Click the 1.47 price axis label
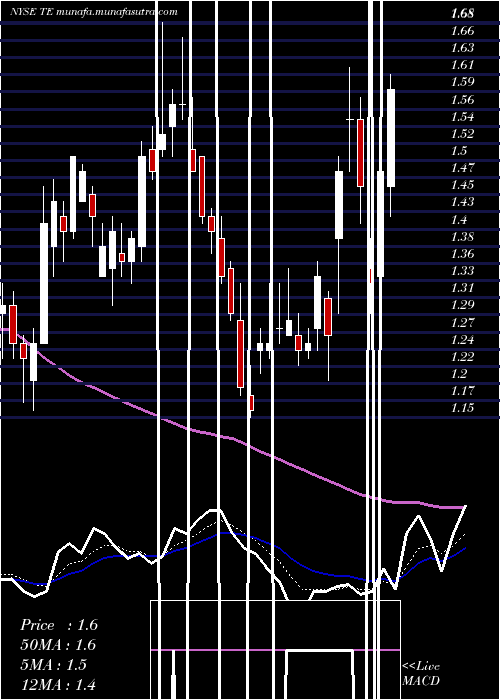 tap(462, 168)
